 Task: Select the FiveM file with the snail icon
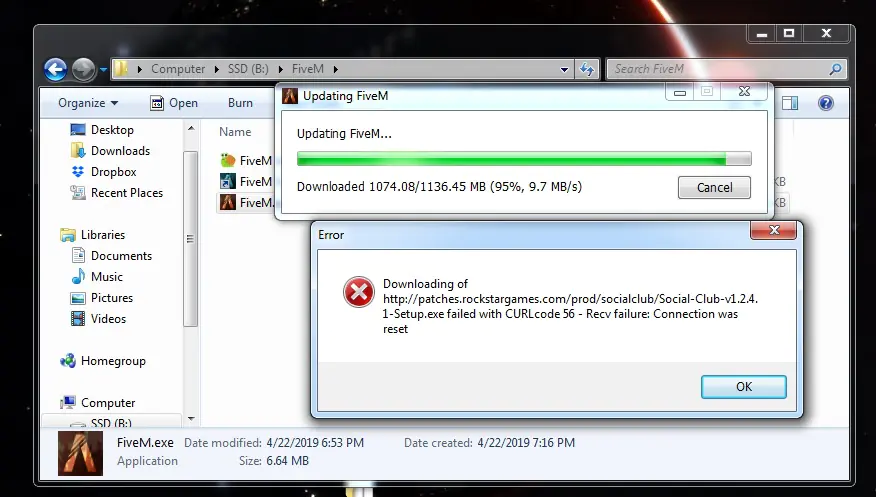coord(228,160)
